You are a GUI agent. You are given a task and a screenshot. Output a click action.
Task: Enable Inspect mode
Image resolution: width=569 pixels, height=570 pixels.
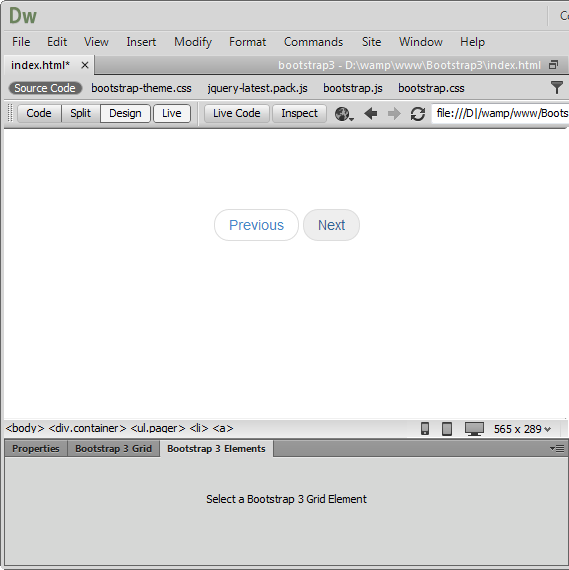299,113
